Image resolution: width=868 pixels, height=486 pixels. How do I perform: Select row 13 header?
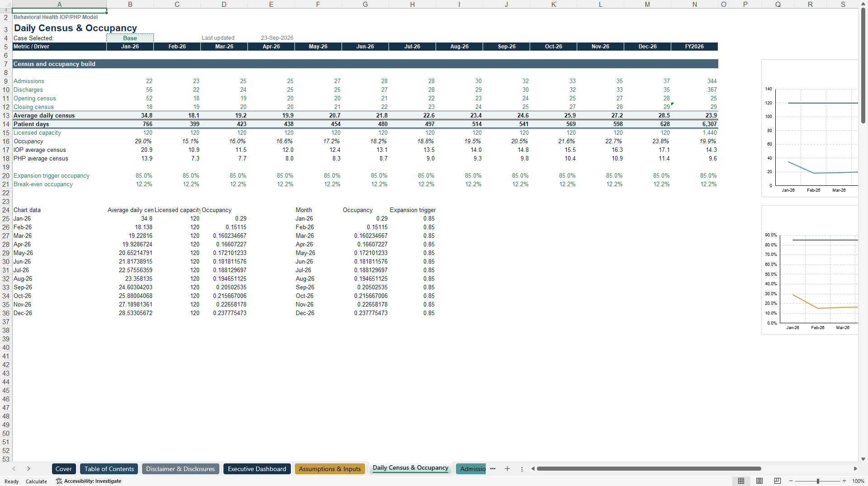(x=6, y=115)
